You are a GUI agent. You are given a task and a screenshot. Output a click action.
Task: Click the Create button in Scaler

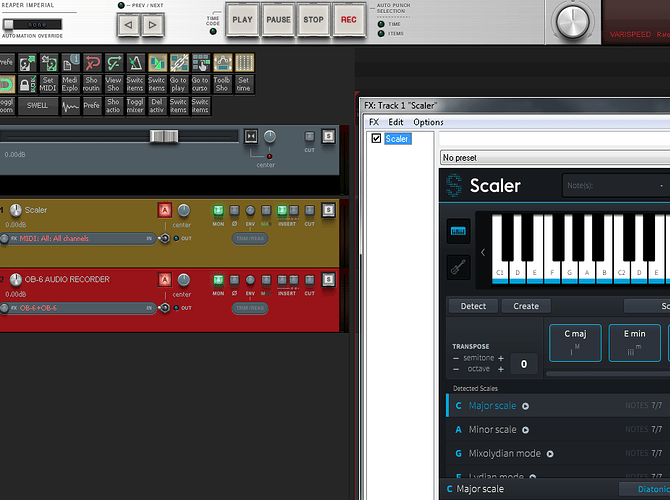[x=526, y=306]
